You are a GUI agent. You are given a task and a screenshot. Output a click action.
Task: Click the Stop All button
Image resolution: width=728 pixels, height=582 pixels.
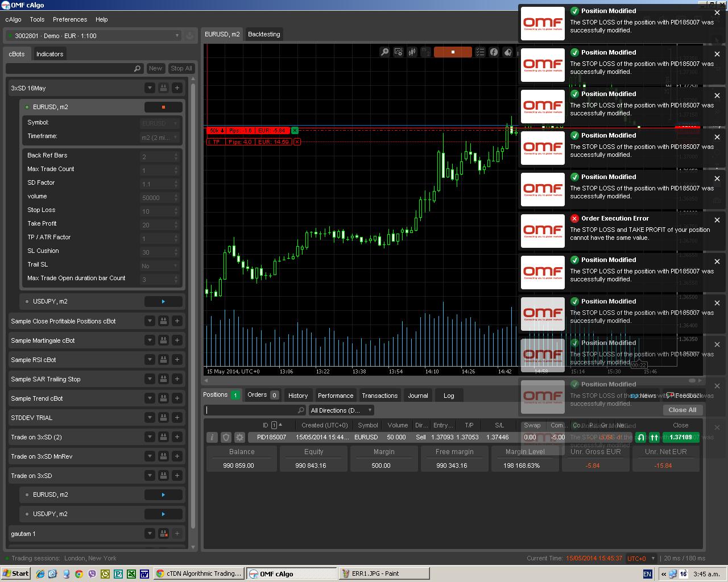point(181,68)
